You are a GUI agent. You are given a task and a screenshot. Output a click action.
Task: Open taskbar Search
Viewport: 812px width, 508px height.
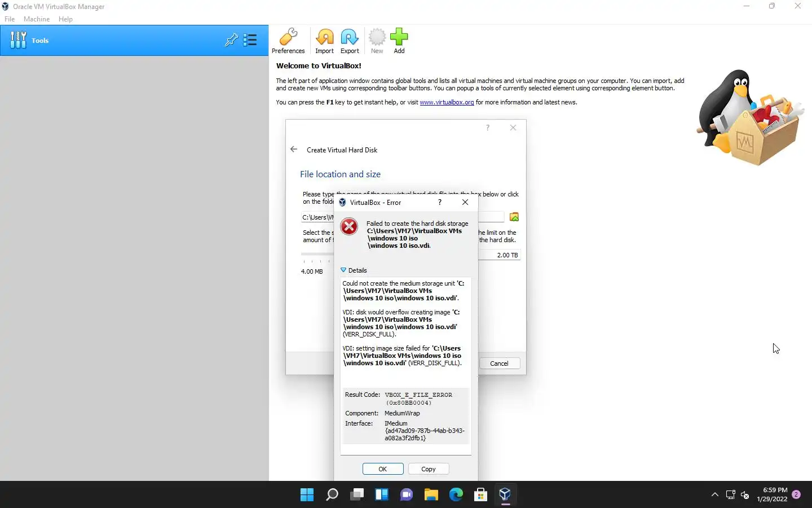[x=332, y=494]
